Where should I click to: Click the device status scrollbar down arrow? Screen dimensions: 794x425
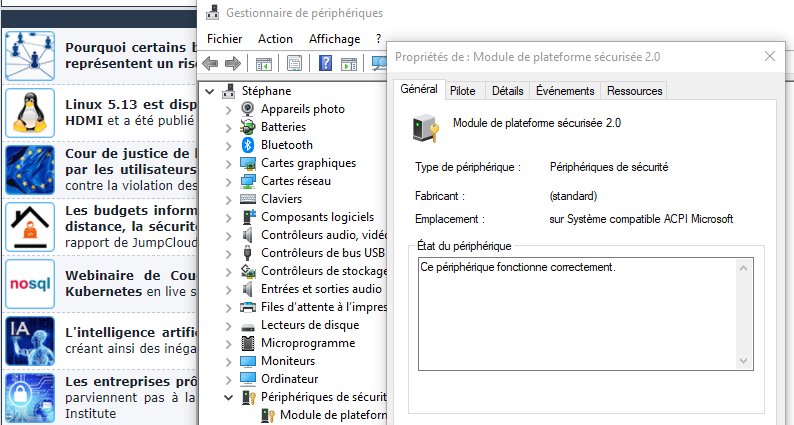coord(743,361)
